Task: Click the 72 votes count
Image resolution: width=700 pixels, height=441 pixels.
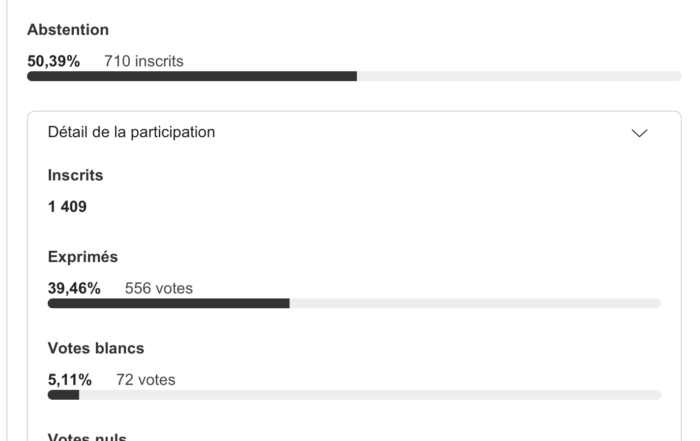Action: (146, 380)
